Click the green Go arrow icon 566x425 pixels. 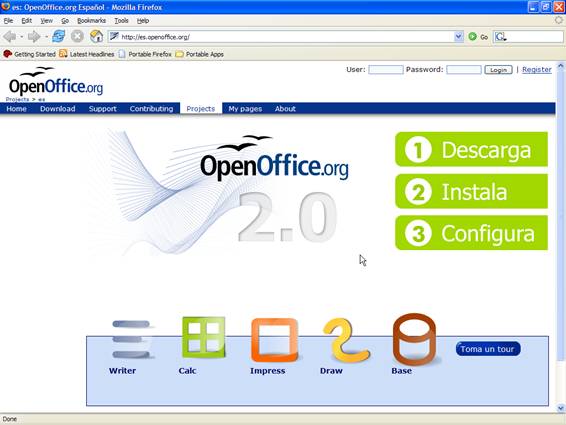click(x=472, y=36)
